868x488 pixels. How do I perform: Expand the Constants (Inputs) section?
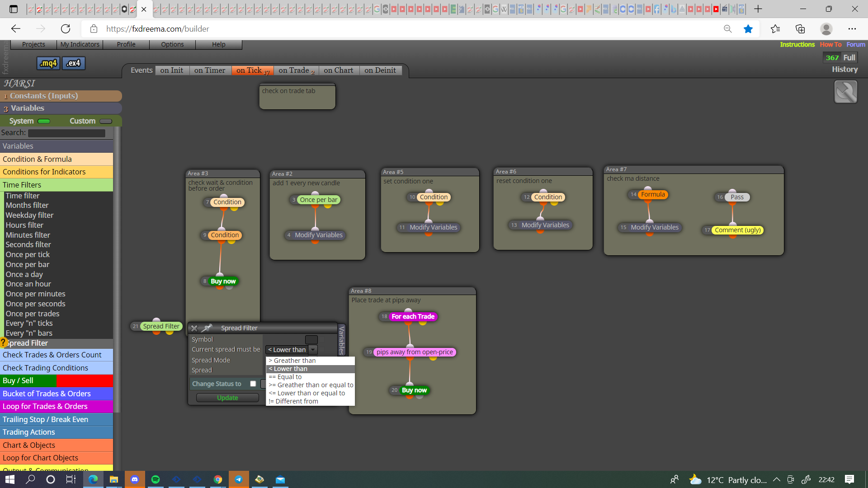[61, 96]
